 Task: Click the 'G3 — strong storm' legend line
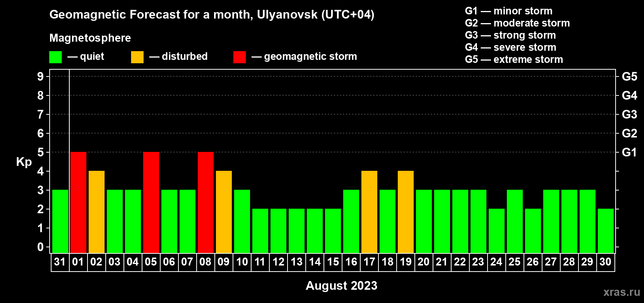(510, 35)
